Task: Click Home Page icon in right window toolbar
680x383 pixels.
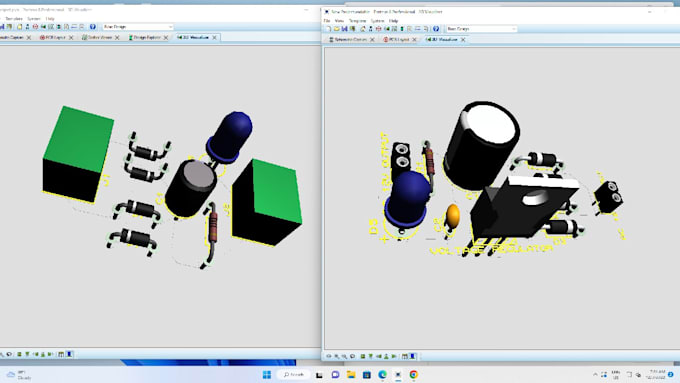Action: (363, 29)
